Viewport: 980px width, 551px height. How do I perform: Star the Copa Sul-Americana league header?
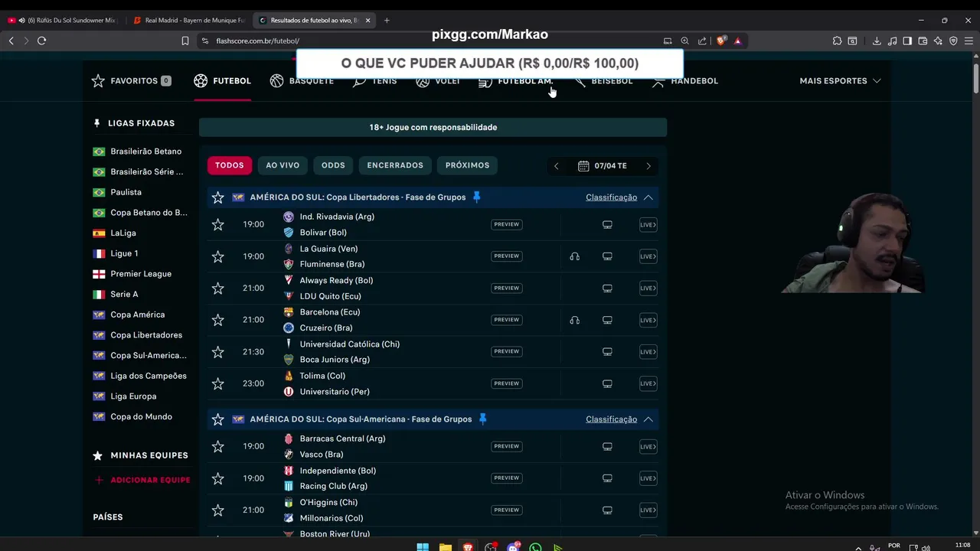click(218, 419)
